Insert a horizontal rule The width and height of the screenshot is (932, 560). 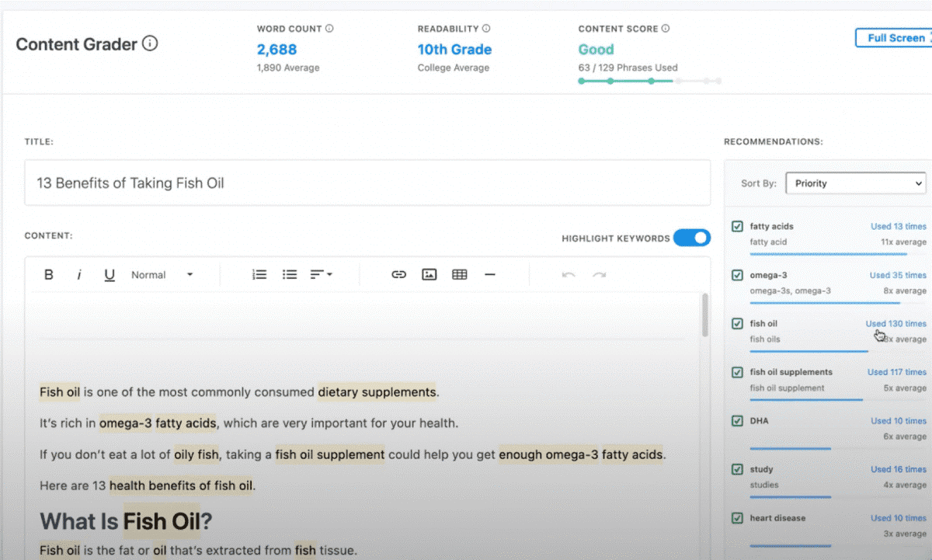pyautogui.click(x=489, y=274)
